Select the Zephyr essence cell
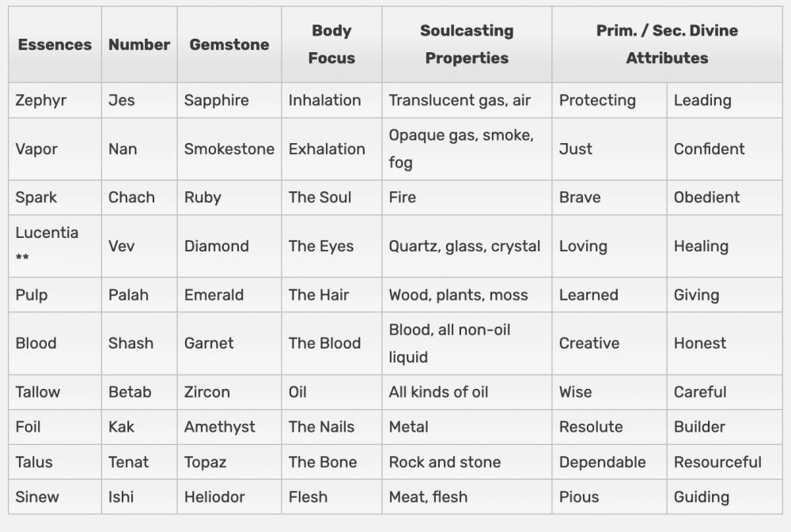The image size is (791, 532). tap(55, 100)
